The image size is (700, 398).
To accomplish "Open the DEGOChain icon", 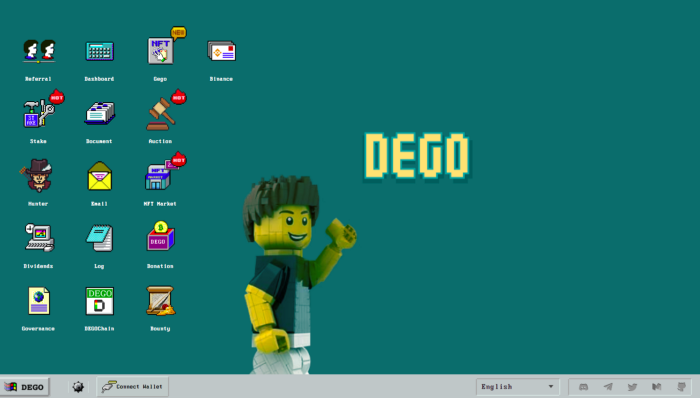I will coord(100,301).
